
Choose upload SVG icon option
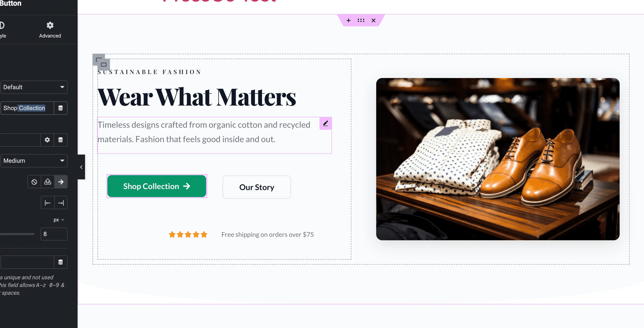[47, 182]
